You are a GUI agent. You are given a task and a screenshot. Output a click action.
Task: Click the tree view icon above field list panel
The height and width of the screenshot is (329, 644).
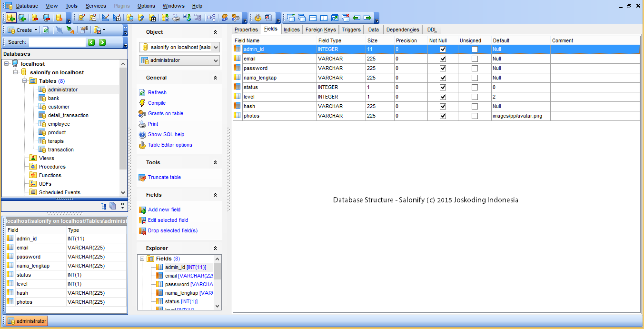point(104,206)
